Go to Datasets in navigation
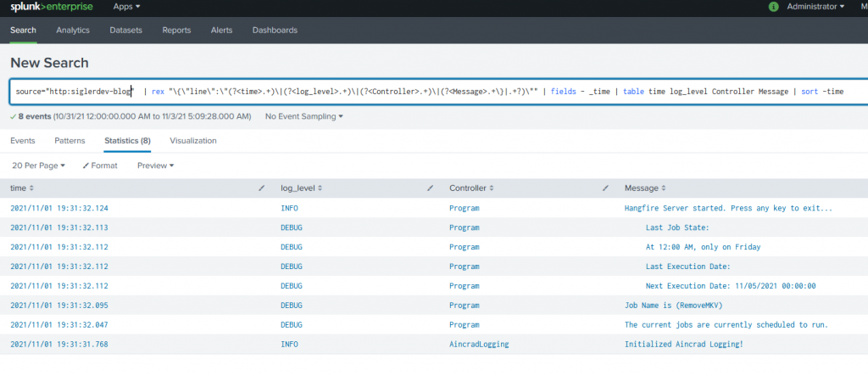This screenshot has width=868, height=376. coord(125,30)
